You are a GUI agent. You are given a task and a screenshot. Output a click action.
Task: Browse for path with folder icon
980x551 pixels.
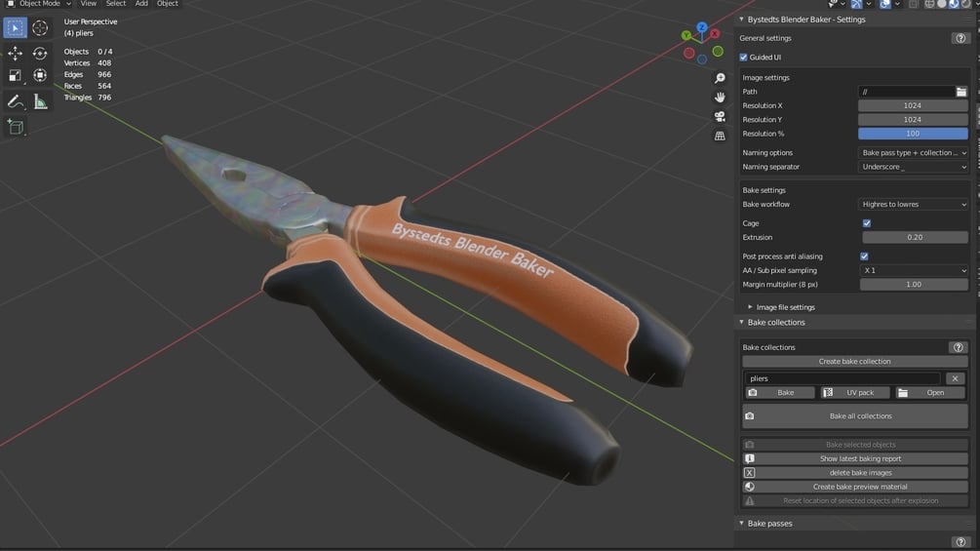pos(961,92)
